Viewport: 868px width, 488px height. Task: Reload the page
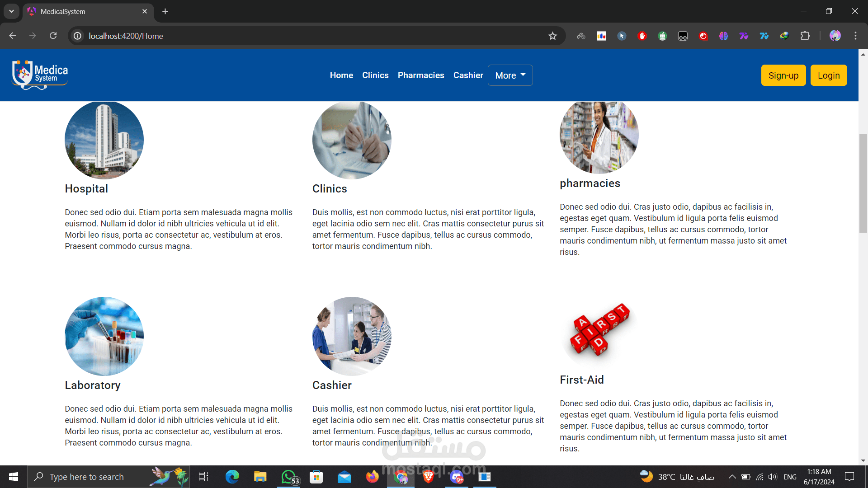point(53,36)
